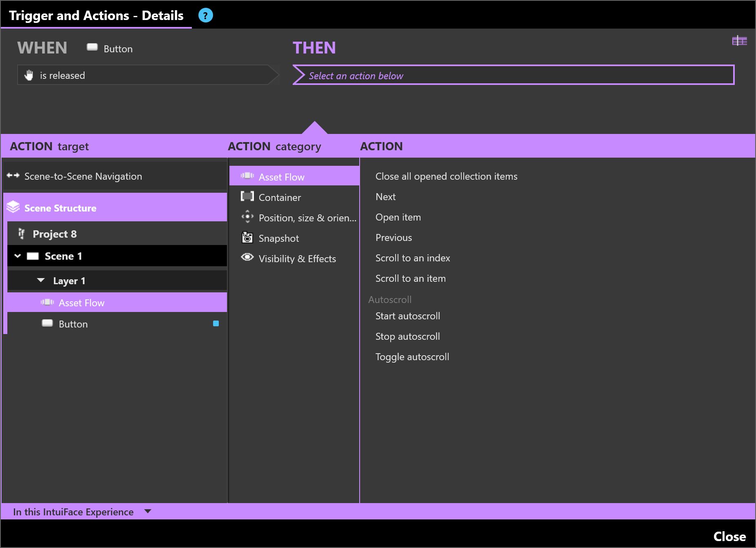756x548 pixels.
Task: Click the blue square marker beside Button
Action: pos(216,323)
